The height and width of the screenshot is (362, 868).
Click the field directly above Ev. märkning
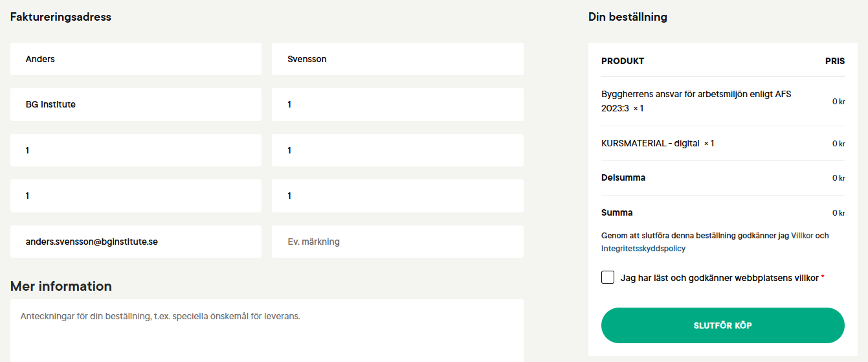point(397,196)
